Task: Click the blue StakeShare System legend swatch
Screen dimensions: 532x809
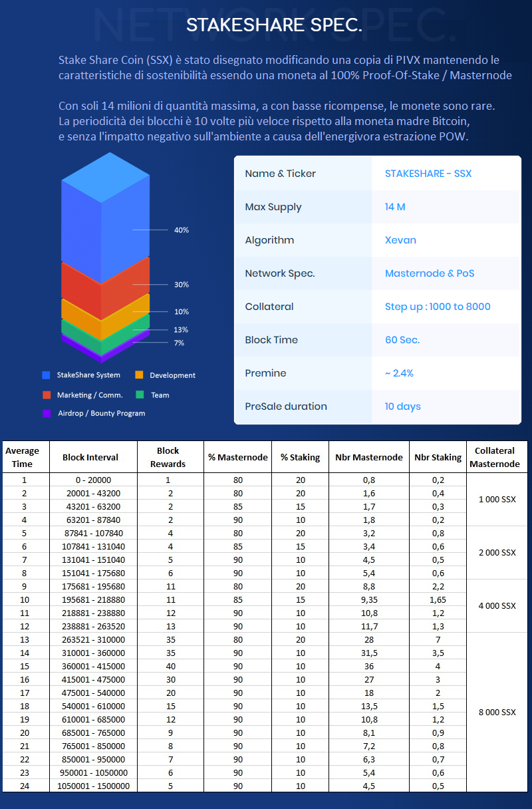Action: point(46,375)
